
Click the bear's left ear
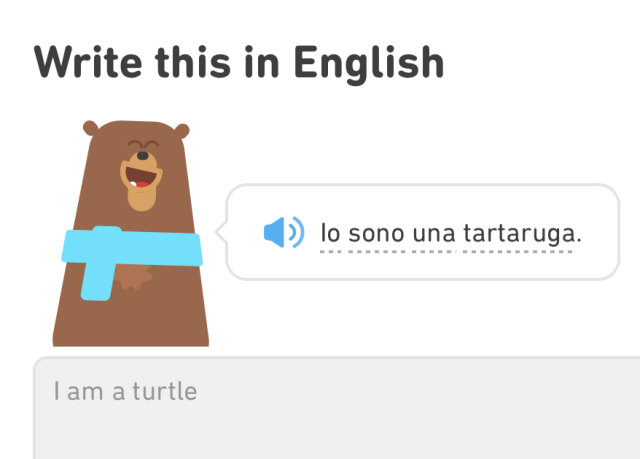(91, 129)
